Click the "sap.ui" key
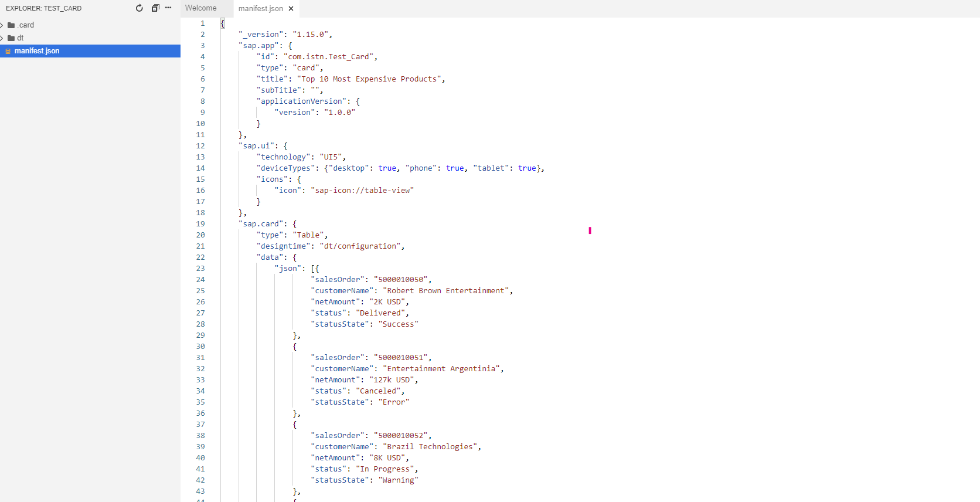This screenshot has width=980, height=502. [256, 146]
